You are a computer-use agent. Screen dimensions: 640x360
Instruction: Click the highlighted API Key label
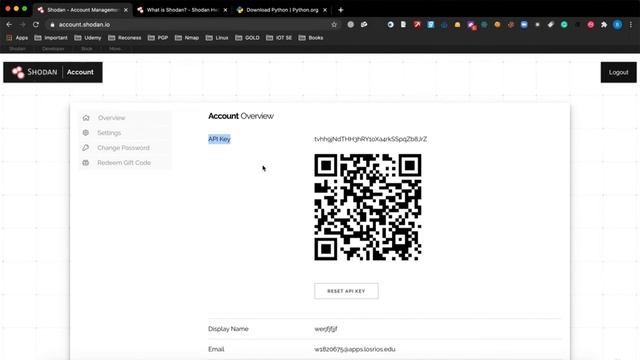(219, 139)
